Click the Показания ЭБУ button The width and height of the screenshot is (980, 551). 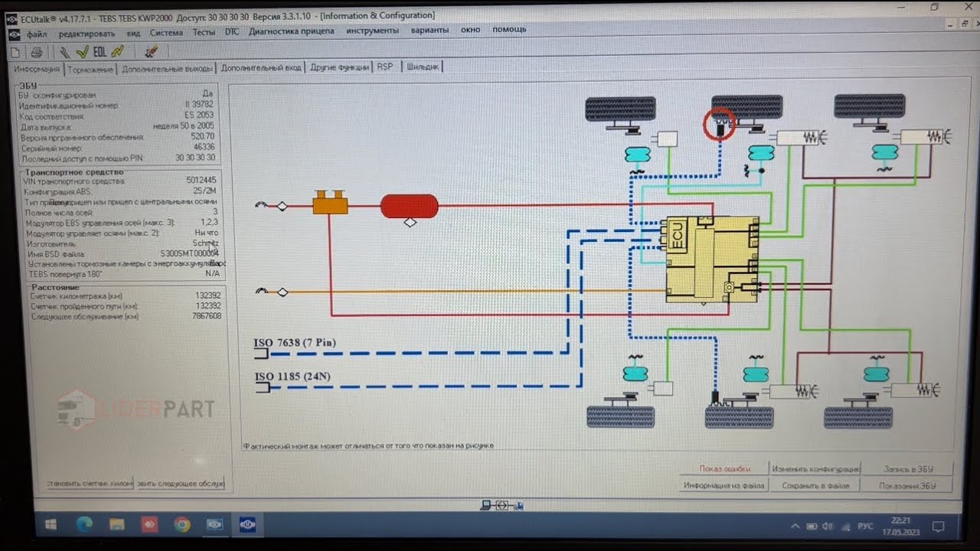(x=907, y=485)
